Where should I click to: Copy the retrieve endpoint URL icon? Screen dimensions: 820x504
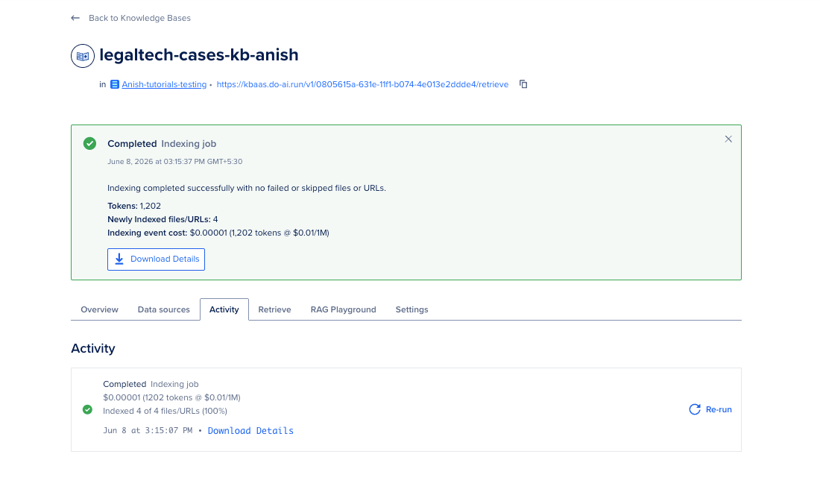tap(523, 84)
